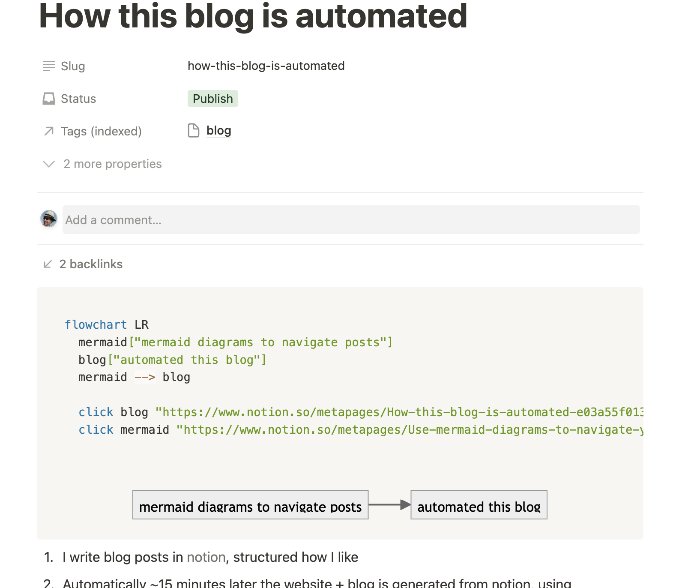Click the 'mermaid diagrams to navigate posts' node
The width and height of the screenshot is (700, 588).
tap(250, 506)
